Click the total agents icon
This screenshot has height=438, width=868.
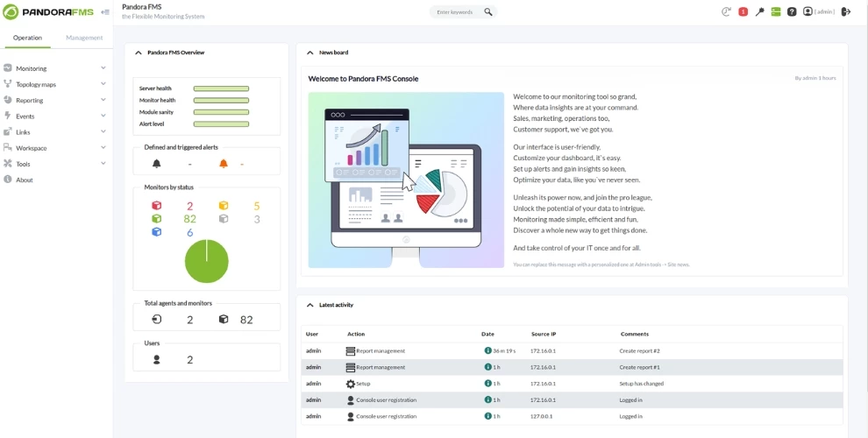[157, 319]
